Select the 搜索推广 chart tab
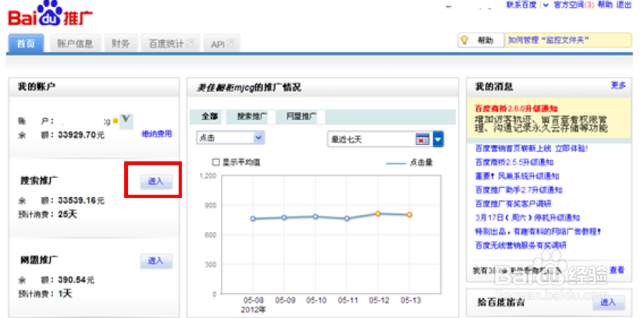Viewport: 644px width, 318px height. (252, 117)
